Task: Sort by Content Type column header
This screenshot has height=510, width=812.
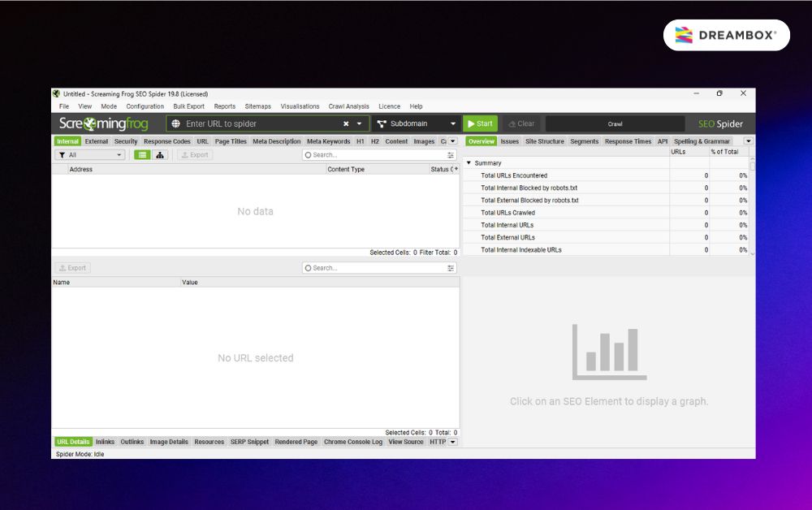Action: pyautogui.click(x=377, y=169)
